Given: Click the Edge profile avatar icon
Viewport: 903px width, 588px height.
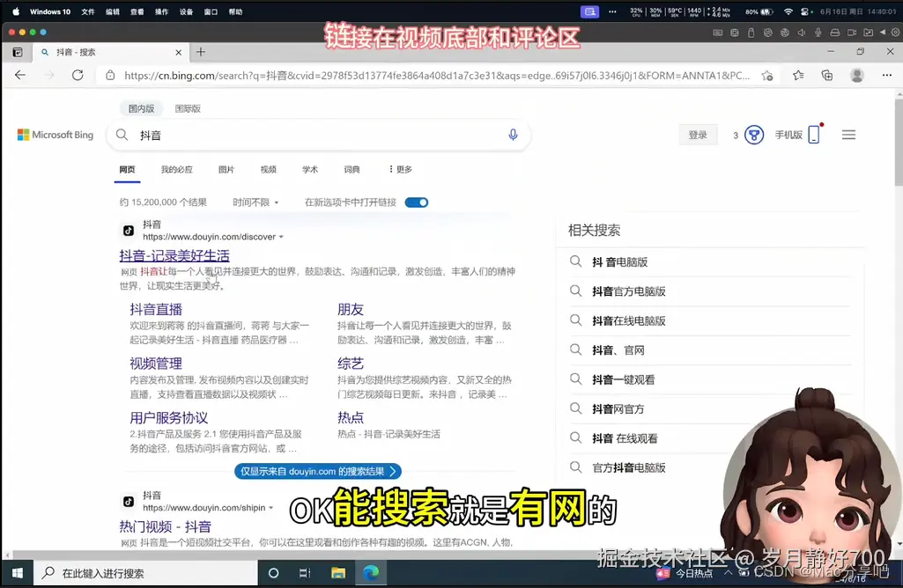Looking at the screenshot, I should tap(856, 76).
